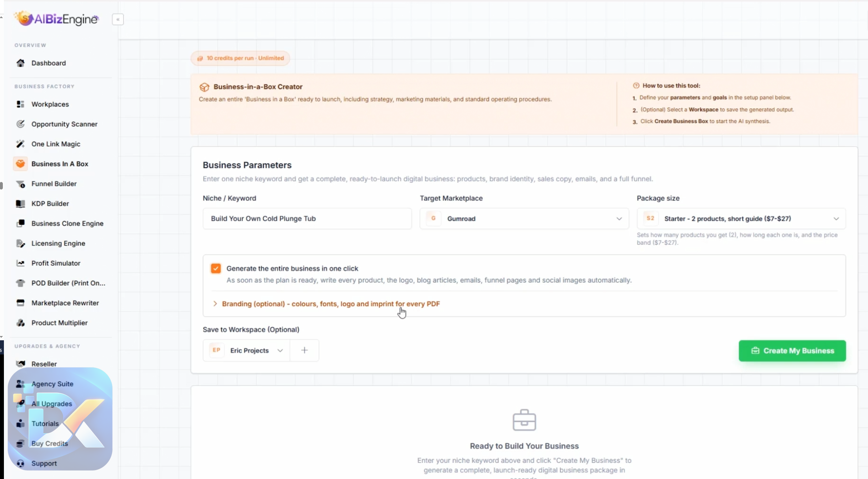Open Agency Suite in the sidebar
Image resolution: width=868 pixels, height=479 pixels.
[x=52, y=384]
